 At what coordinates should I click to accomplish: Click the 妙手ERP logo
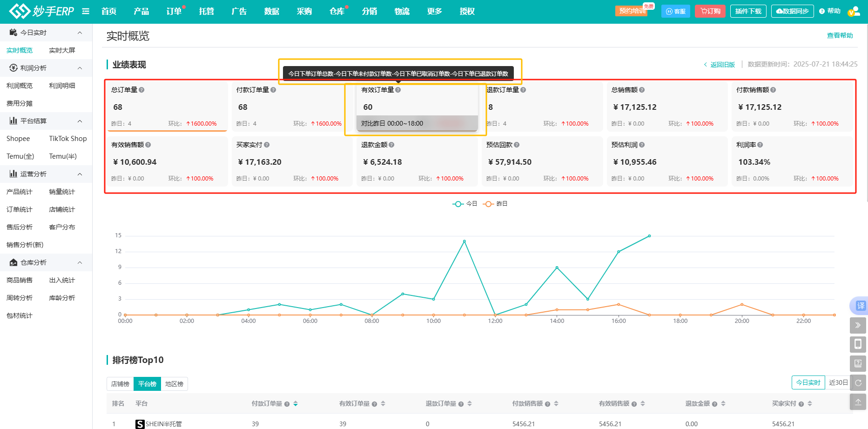pos(41,11)
